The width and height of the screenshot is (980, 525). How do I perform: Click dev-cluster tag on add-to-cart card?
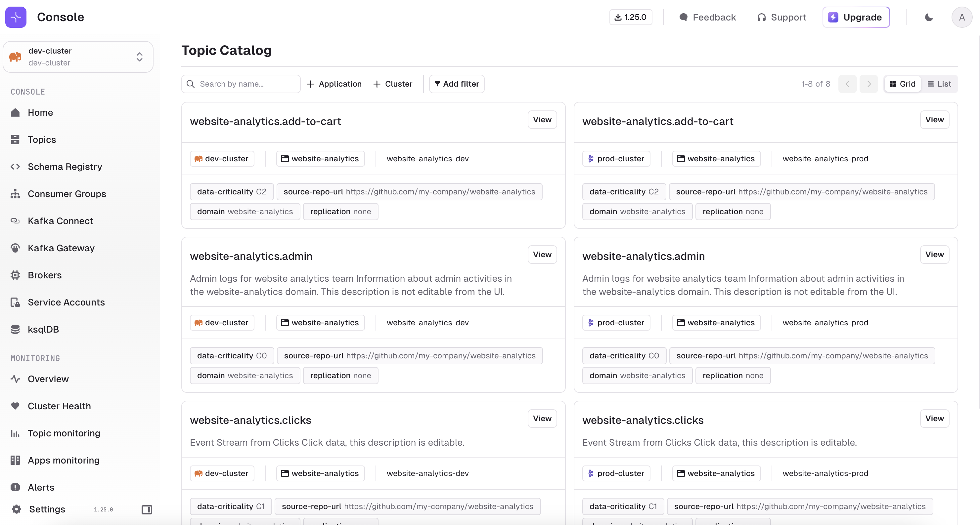(x=222, y=159)
